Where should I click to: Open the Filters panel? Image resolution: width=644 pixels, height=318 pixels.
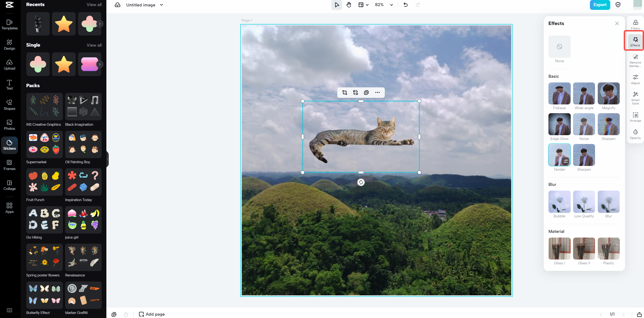click(x=635, y=24)
